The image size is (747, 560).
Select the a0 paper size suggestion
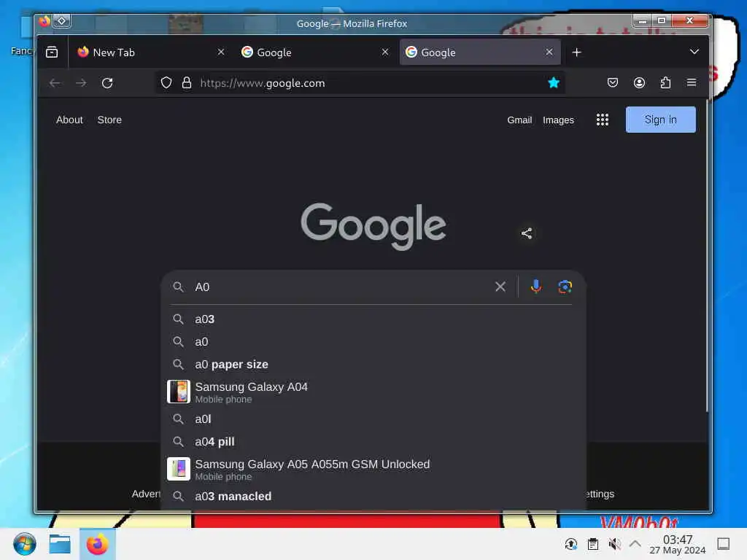click(x=373, y=365)
